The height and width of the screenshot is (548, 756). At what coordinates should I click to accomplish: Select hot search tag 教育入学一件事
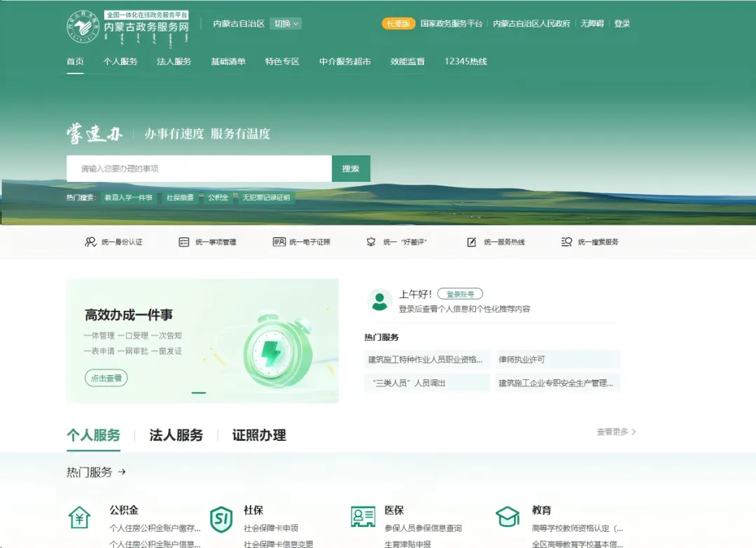129,197
